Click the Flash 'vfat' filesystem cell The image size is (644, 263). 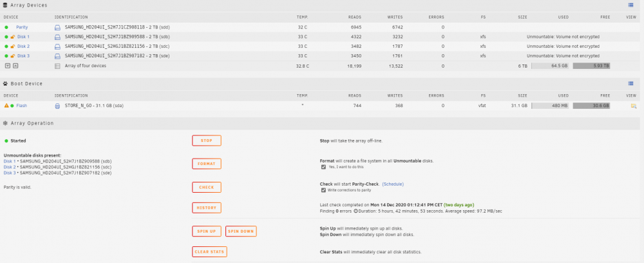tap(482, 106)
